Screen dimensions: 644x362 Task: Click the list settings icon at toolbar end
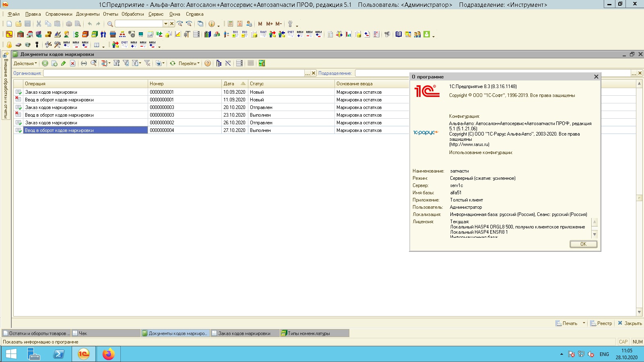(262, 63)
